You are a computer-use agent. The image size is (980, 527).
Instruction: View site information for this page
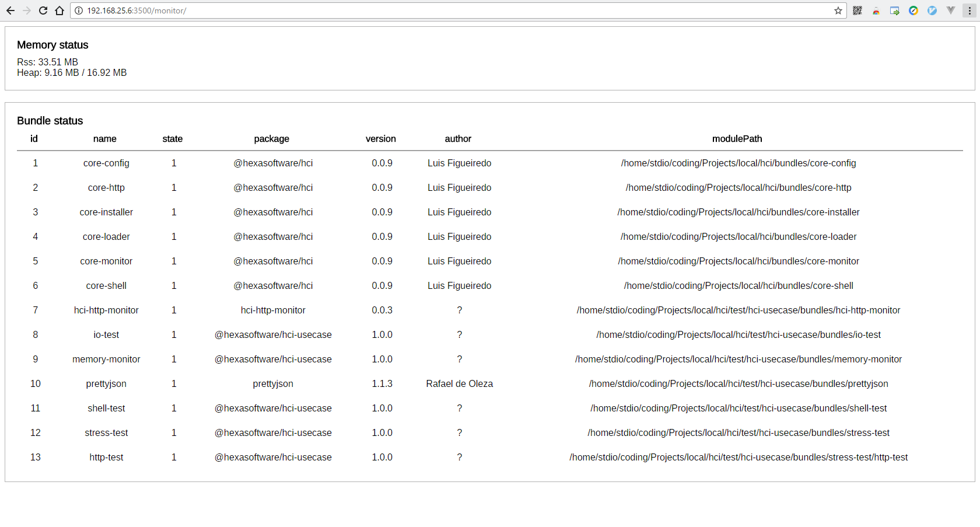[79, 11]
